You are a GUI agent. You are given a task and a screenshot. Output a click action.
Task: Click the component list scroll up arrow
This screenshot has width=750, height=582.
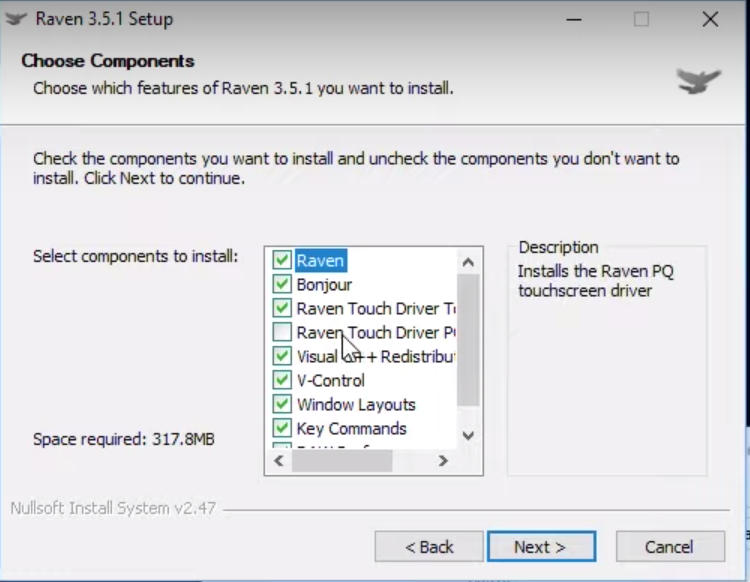pos(468,262)
